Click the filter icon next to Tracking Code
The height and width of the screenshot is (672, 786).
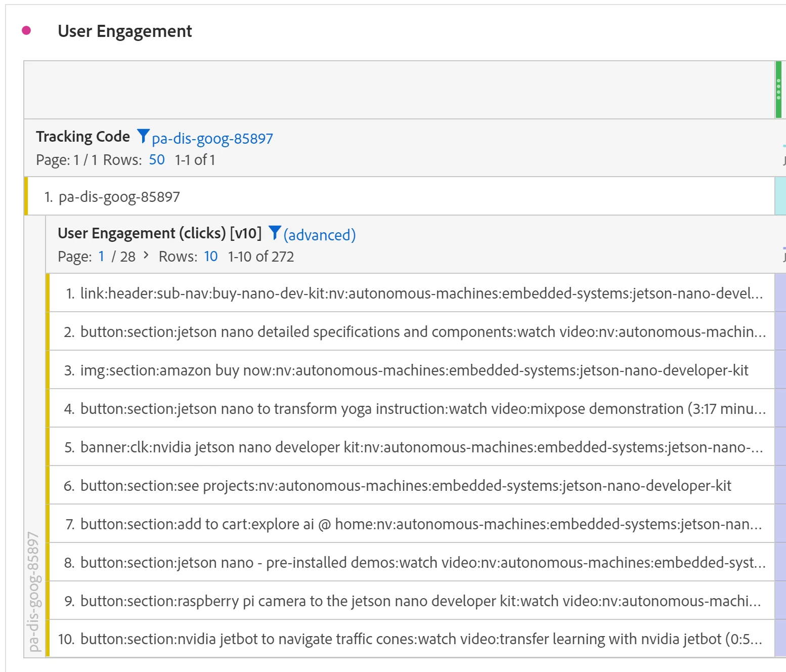(x=143, y=136)
